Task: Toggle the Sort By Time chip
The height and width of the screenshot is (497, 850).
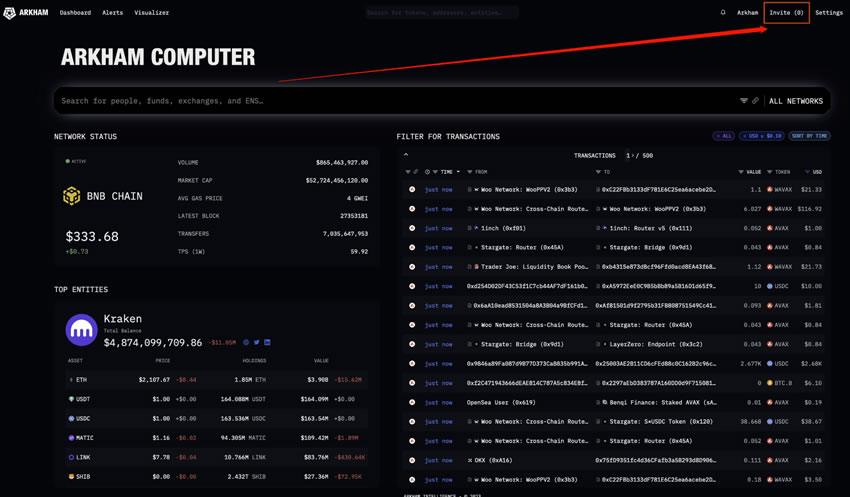Action: tap(809, 136)
